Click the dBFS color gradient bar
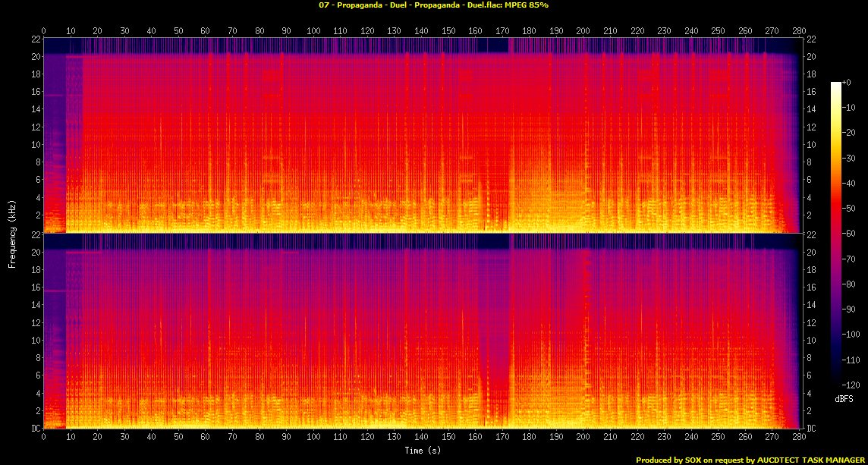The width and height of the screenshot is (868, 465). tap(836, 234)
